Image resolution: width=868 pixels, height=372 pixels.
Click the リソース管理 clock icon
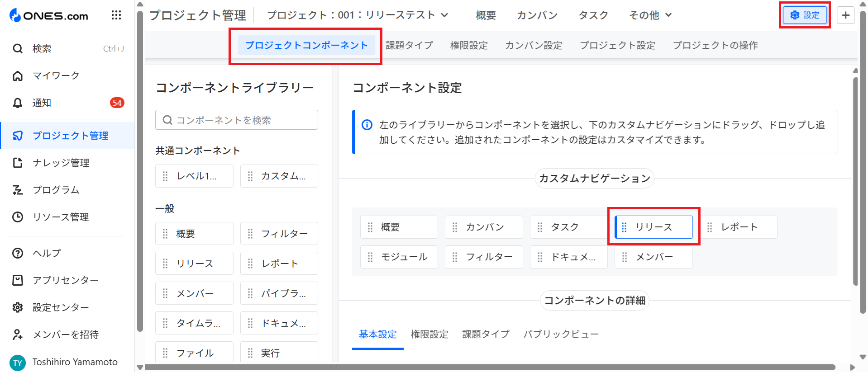tap(18, 217)
